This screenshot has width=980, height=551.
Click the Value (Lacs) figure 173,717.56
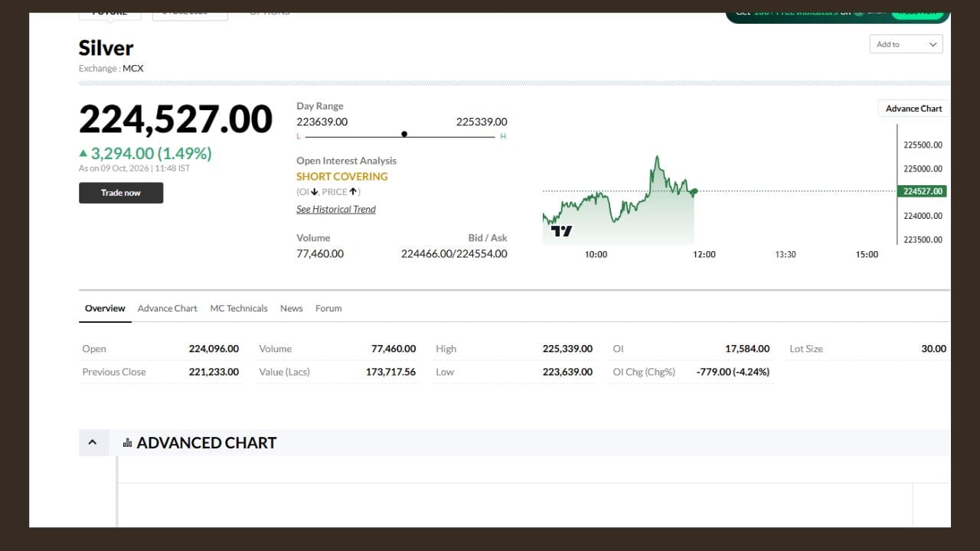pyautogui.click(x=390, y=372)
